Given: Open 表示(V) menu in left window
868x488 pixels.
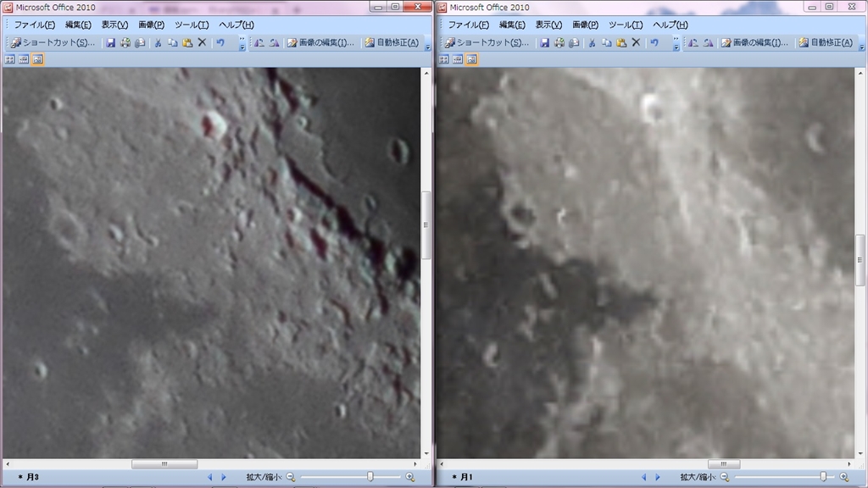Looking at the screenshot, I should point(114,25).
